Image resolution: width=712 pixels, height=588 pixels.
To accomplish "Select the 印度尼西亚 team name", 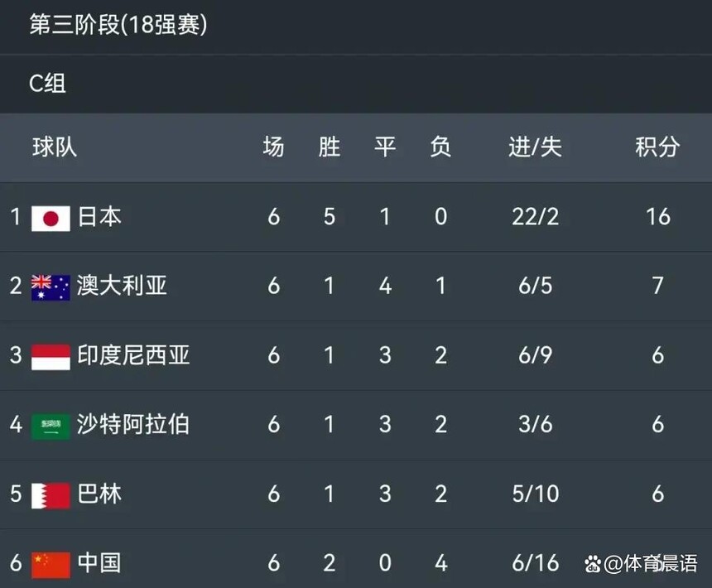I will 133,355.
